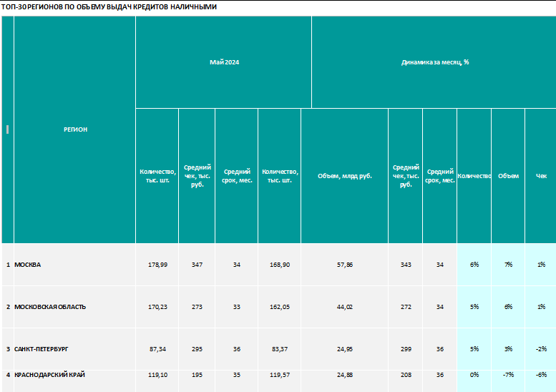Select value 299 in САНКТ-ПЕТЕРБУРГ row
Viewport: 556px width, 392px height.
[x=406, y=349]
